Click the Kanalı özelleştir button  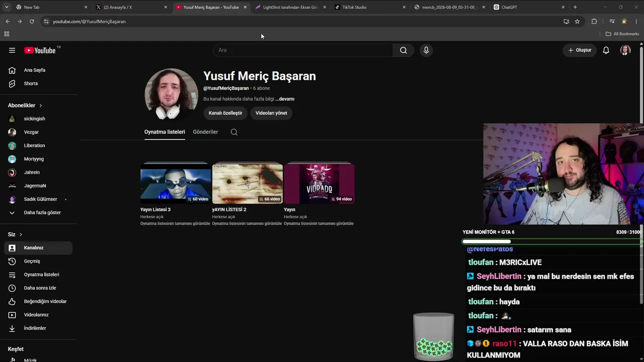[225, 113]
